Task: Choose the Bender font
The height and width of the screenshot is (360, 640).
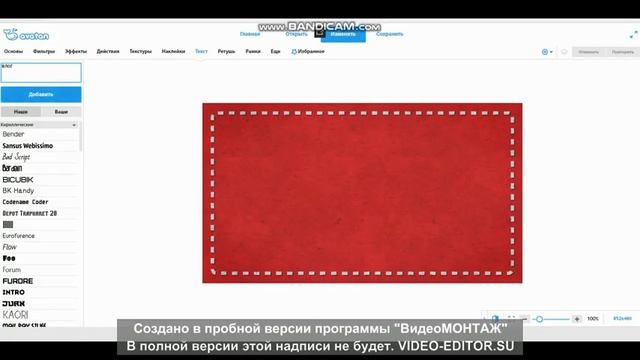Action: point(13,134)
